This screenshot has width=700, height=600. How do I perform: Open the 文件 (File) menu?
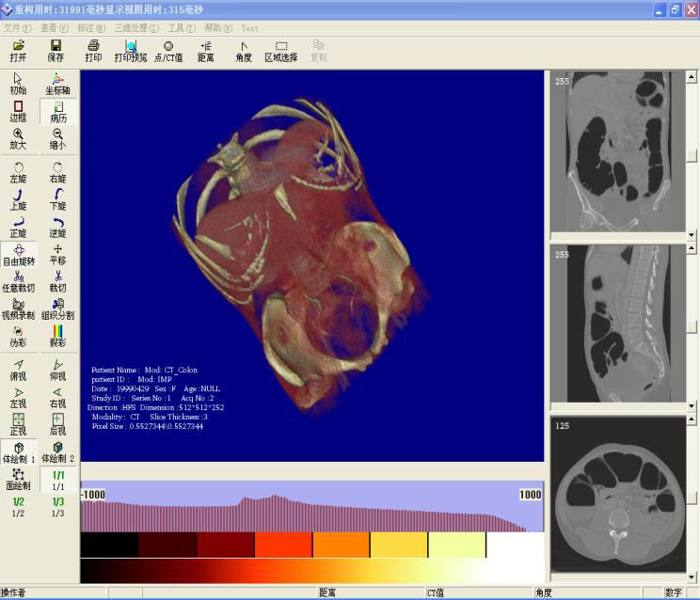click(18, 28)
